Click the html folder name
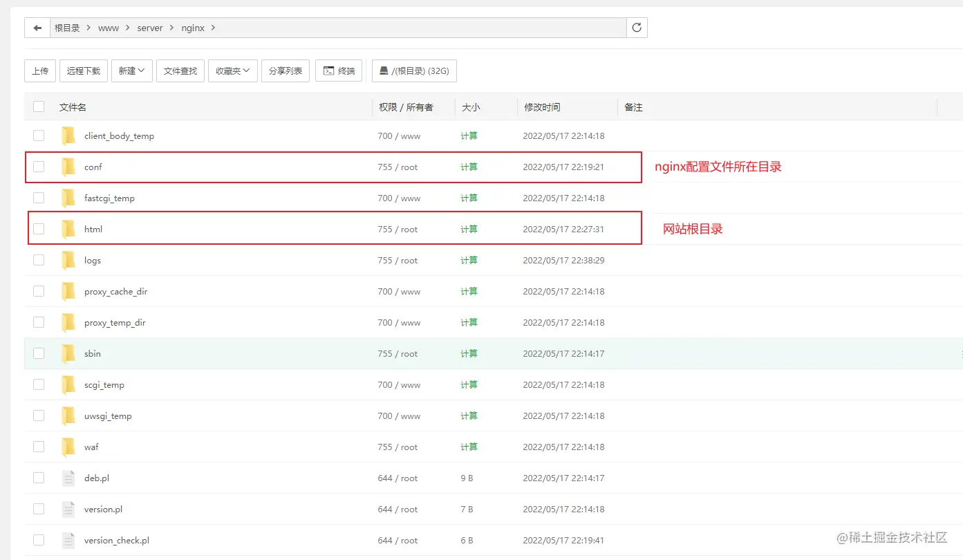Viewport: 963px width, 560px height. pyautogui.click(x=93, y=229)
